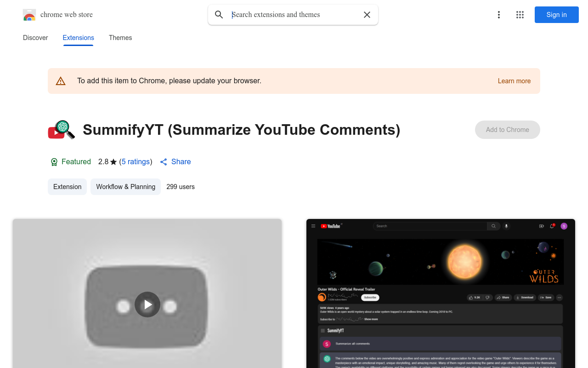Click the SummifyYT extension logo
The height and width of the screenshot is (368, 588).
pyautogui.click(x=61, y=130)
